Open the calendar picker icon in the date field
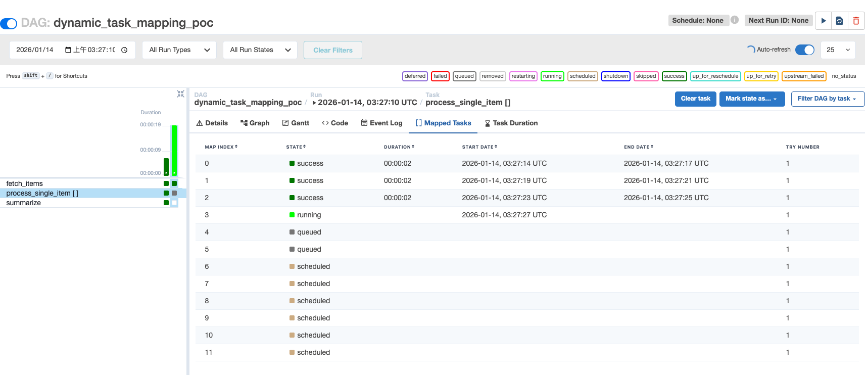 [68, 50]
